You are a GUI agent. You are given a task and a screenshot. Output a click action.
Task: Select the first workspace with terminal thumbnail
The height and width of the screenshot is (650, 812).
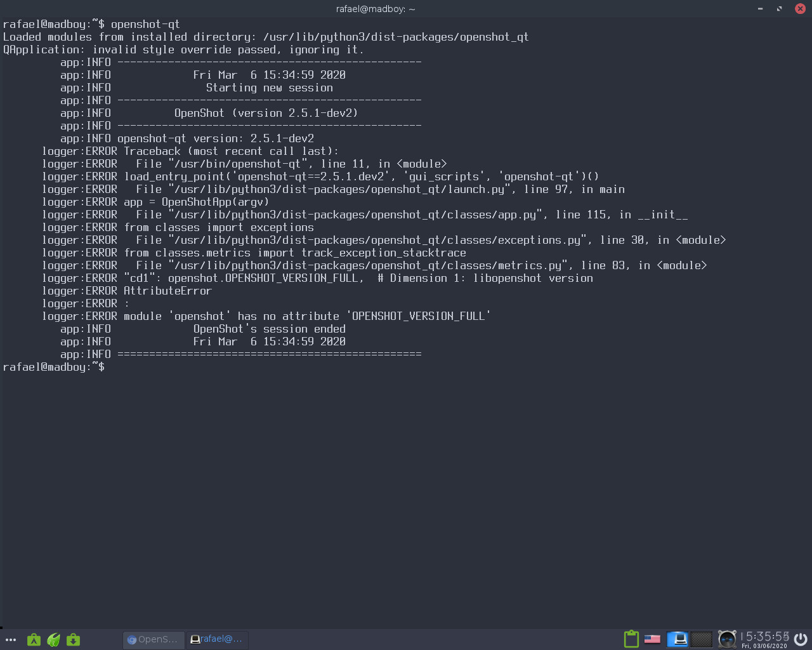tap(678, 639)
